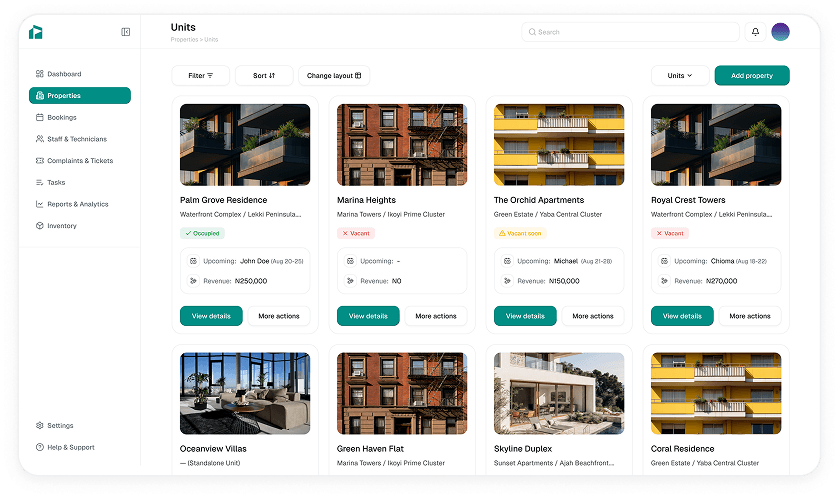Collapse the sidebar panel icon

(126, 32)
